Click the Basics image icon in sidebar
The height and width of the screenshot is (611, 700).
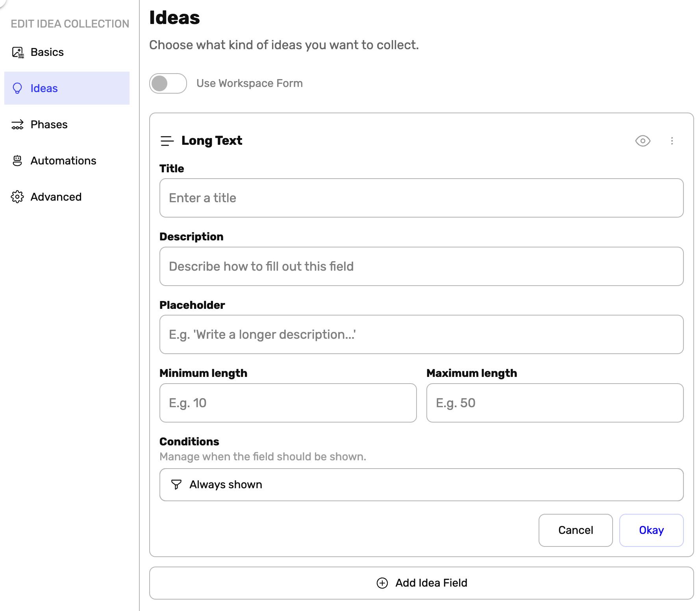(x=18, y=52)
